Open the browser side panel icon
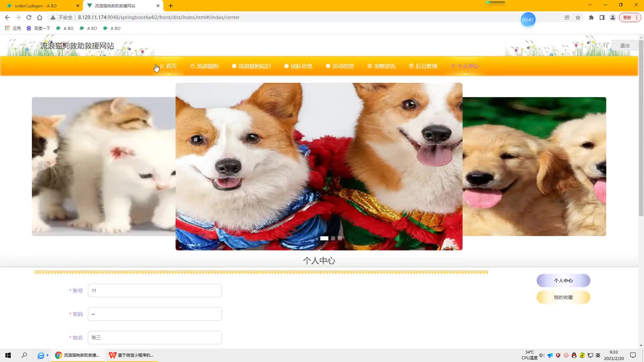 602,17
